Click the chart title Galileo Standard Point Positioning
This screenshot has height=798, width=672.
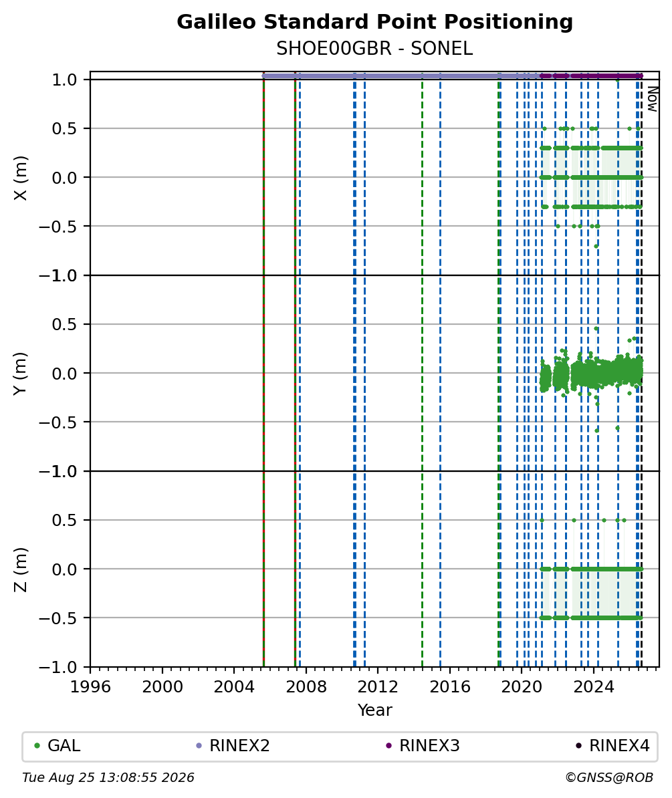click(x=374, y=22)
